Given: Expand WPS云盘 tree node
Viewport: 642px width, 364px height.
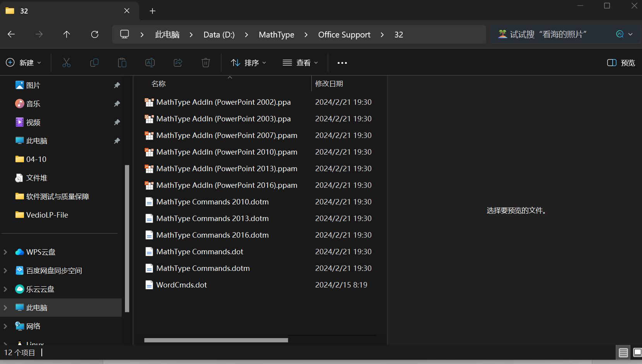Looking at the screenshot, I should click(5, 252).
